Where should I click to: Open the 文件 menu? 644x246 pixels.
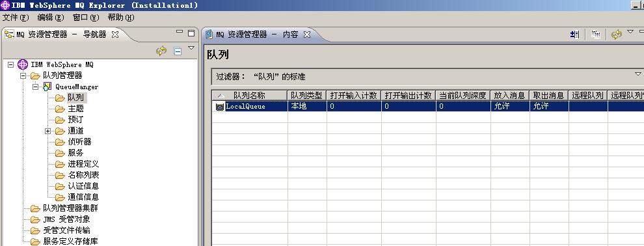click(x=16, y=18)
